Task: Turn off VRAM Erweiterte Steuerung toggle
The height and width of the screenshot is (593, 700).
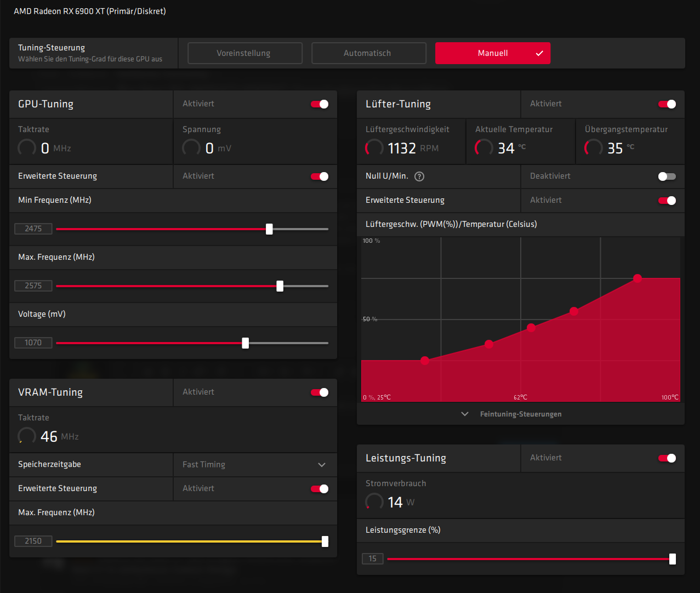Action: [320, 489]
